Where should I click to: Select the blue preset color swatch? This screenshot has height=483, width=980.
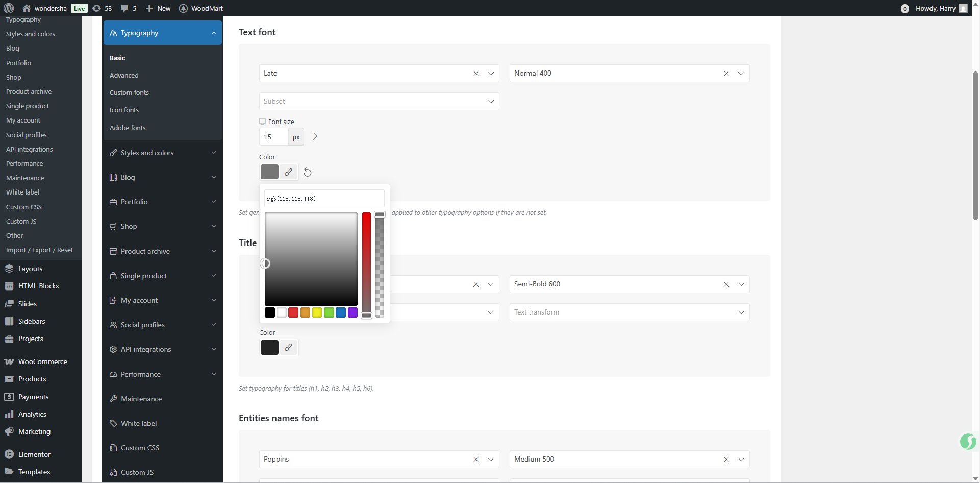point(341,312)
